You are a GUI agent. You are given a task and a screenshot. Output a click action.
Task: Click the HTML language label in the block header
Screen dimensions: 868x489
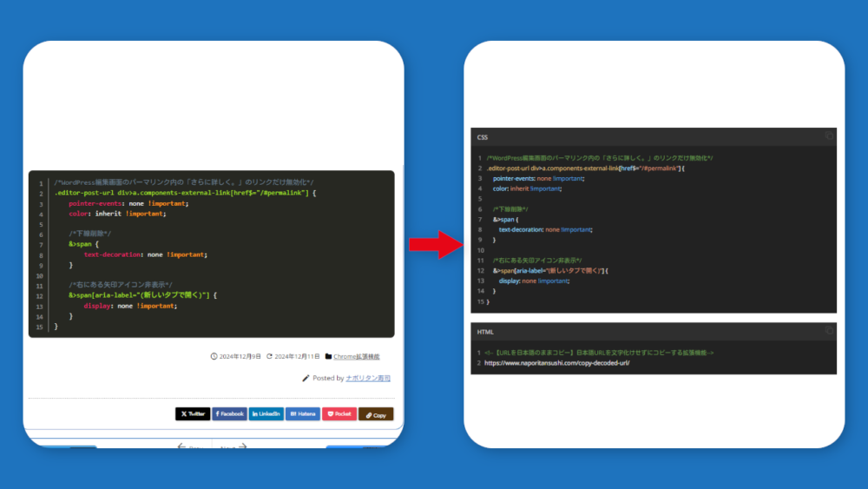coord(485,333)
